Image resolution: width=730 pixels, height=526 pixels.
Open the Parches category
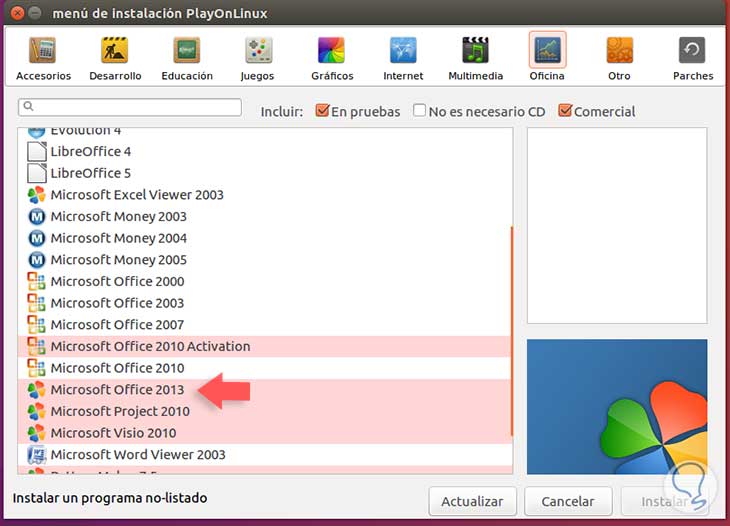tap(692, 59)
